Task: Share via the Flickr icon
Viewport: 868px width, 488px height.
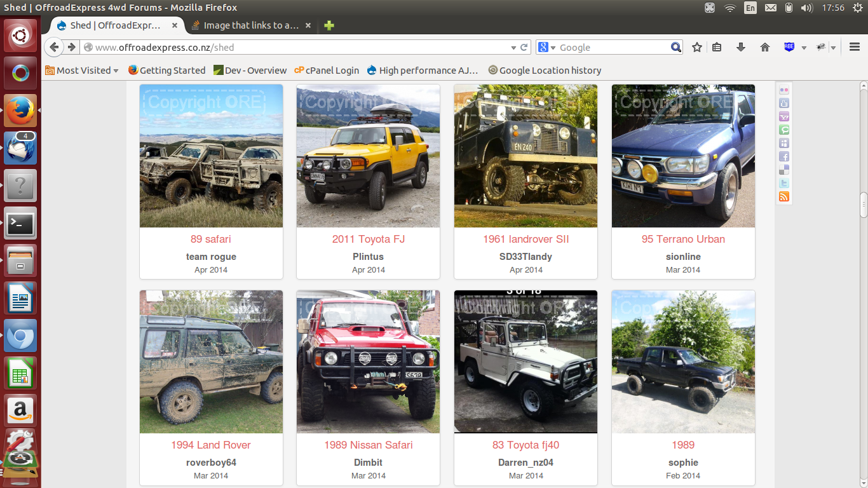Action: [784, 90]
